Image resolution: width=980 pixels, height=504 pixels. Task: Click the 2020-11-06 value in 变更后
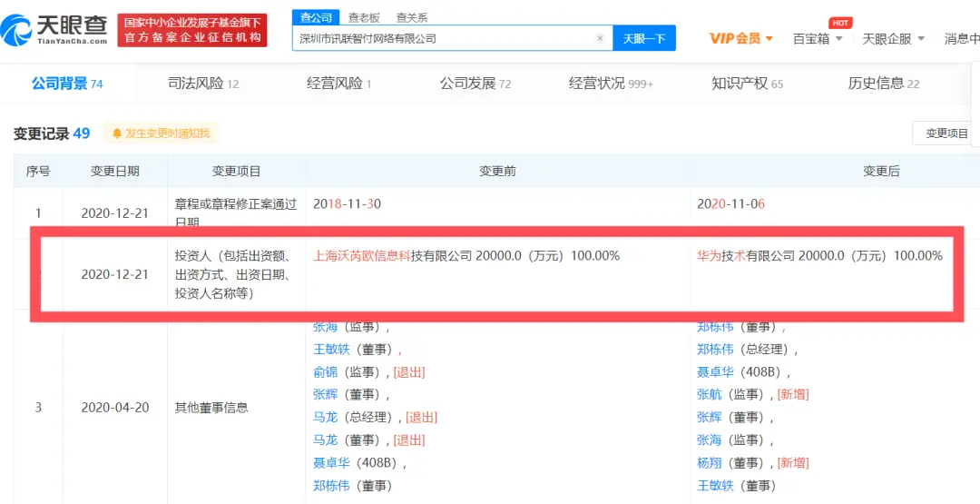tap(731, 203)
